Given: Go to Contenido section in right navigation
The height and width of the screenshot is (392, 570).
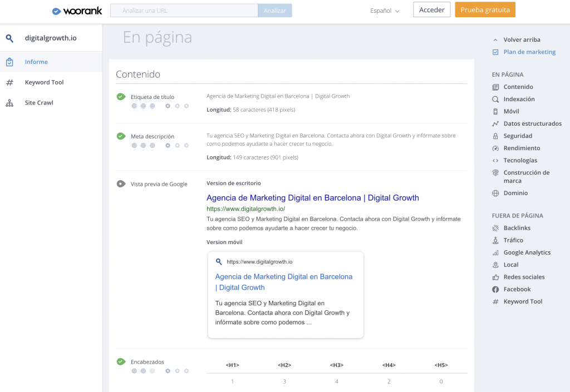Looking at the screenshot, I should click(518, 87).
